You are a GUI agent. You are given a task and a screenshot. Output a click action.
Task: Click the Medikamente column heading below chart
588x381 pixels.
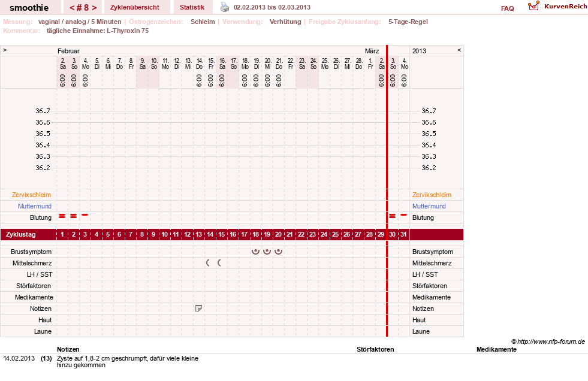pyautogui.click(x=496, y=349)
